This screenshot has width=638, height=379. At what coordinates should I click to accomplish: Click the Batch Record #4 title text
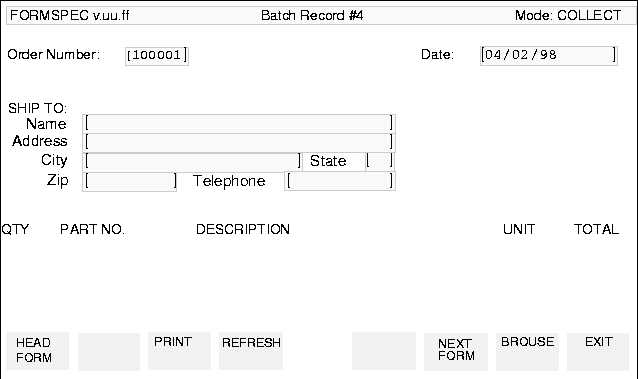point(312,15)
